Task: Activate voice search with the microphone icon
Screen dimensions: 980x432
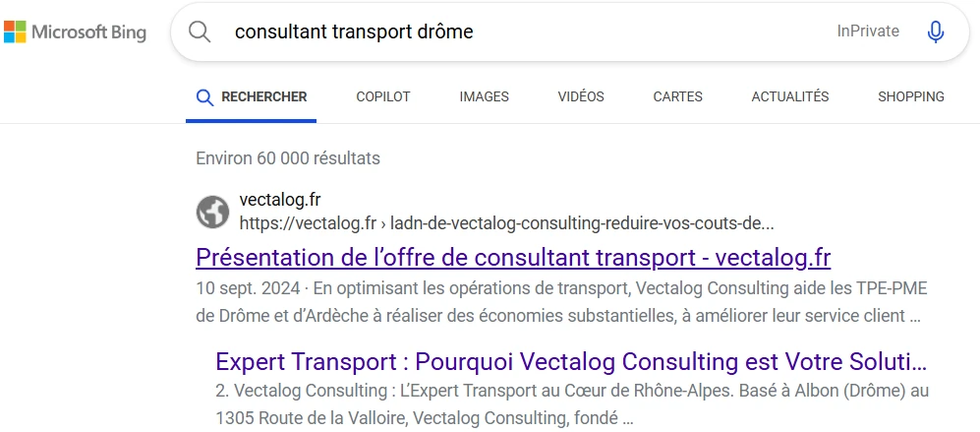Action: coord(935,31)
